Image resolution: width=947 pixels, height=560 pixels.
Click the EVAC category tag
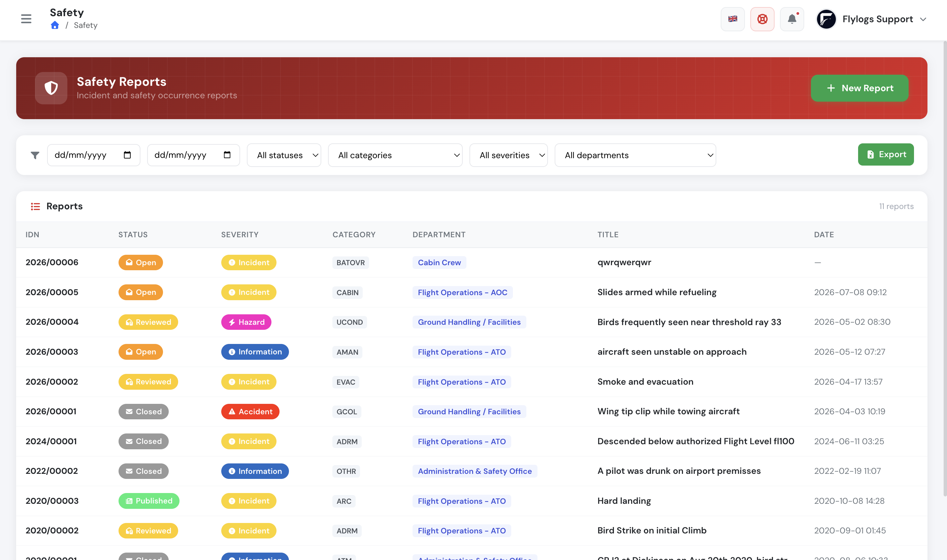(x=346, y=382)
